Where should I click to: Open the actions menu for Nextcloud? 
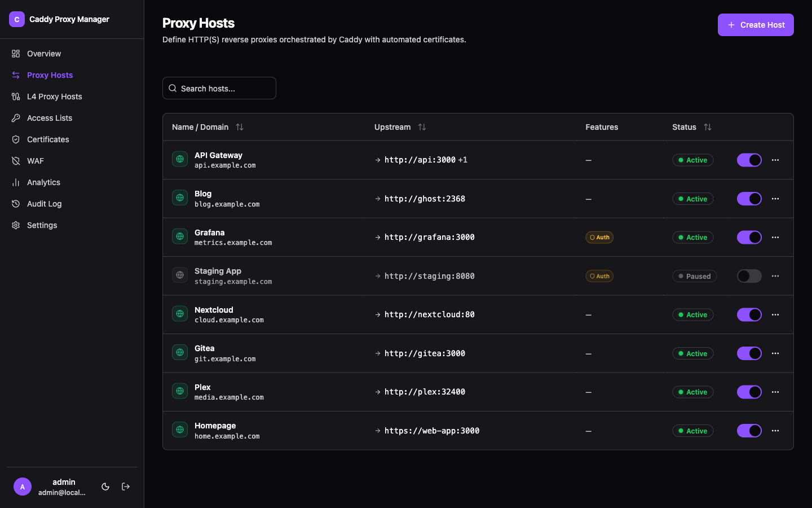pyautogui.click(x=775, y=314)
